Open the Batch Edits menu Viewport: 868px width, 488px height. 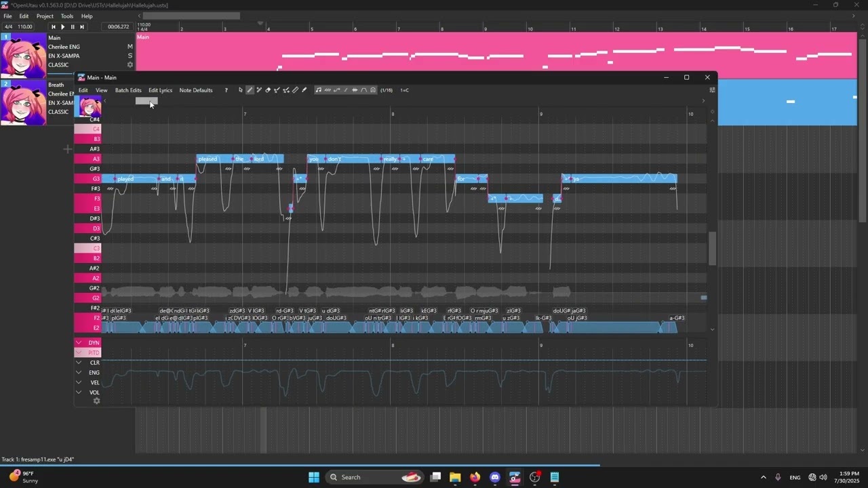pos(128,90)
